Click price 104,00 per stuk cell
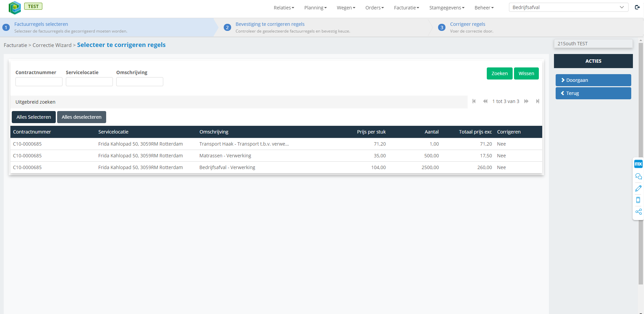The width and height of the screenshot is (644, 314). (x=379, y=167)
